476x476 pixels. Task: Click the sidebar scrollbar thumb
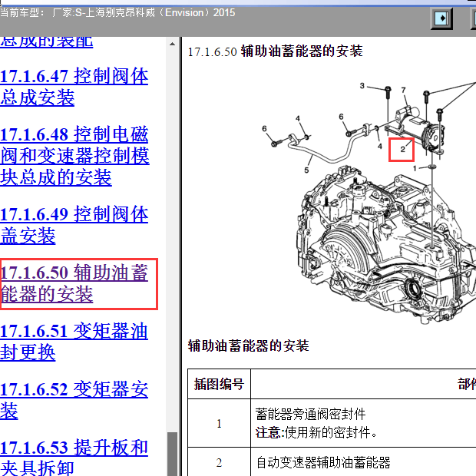click(x=172, y=454)
